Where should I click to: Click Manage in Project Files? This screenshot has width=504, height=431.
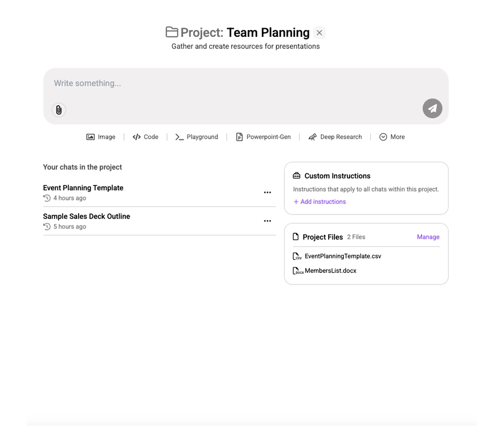pos(428,237)
